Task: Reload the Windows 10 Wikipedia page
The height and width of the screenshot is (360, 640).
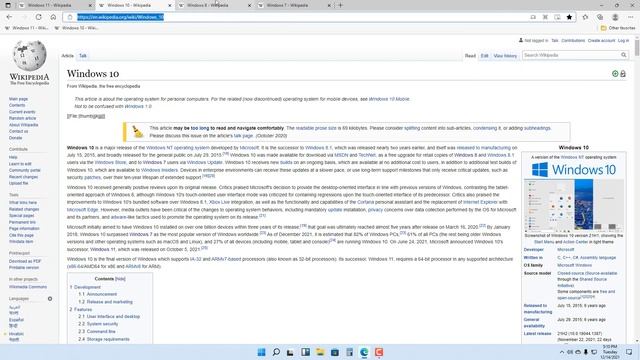Action: click(x=38, y=17)
